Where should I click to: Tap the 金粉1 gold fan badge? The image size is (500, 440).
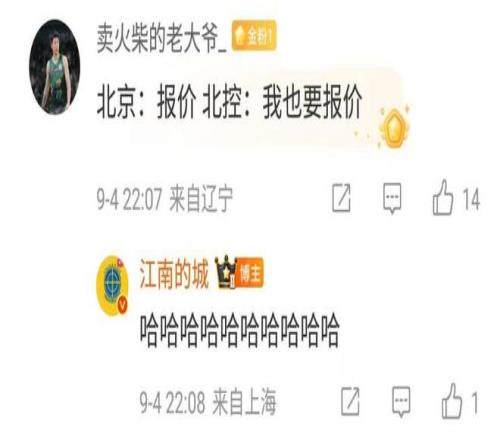pyautogui.click(x=254, y=36)
